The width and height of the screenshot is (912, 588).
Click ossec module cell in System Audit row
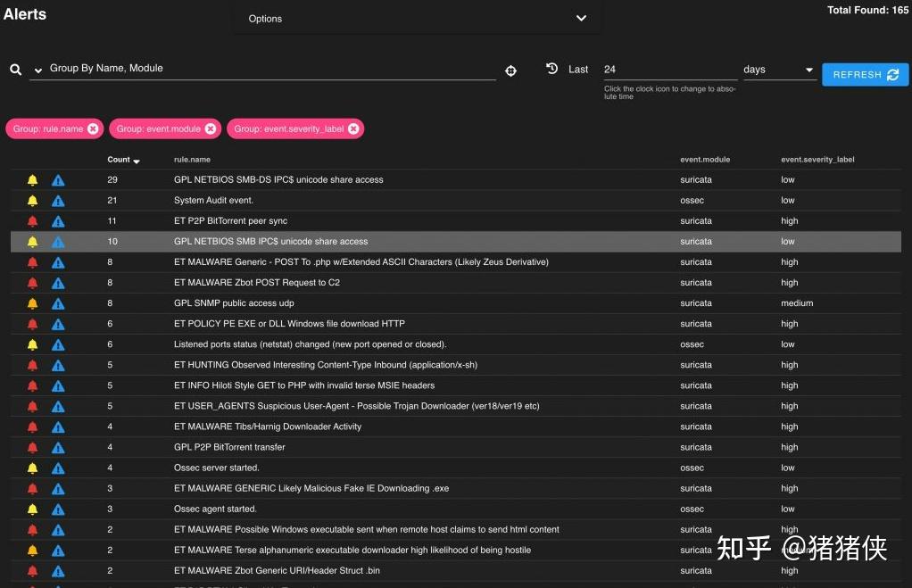(x=692, y=200)
